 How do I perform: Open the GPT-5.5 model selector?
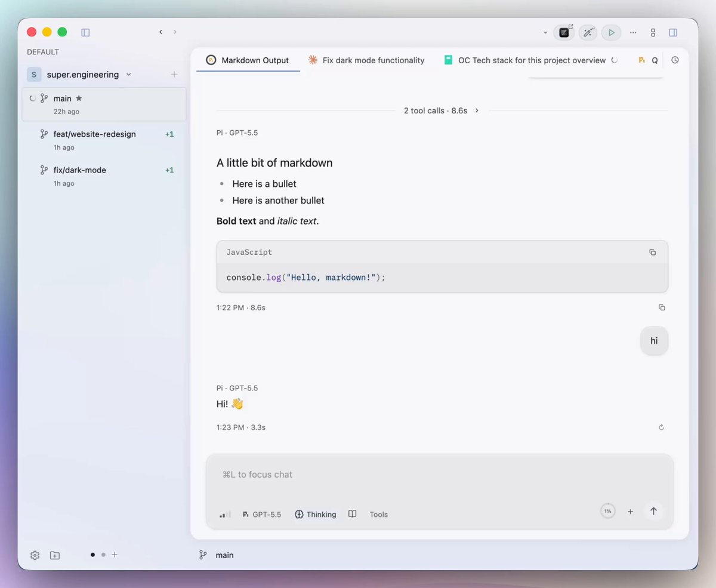pyautogui.click(x=262, y=515)
